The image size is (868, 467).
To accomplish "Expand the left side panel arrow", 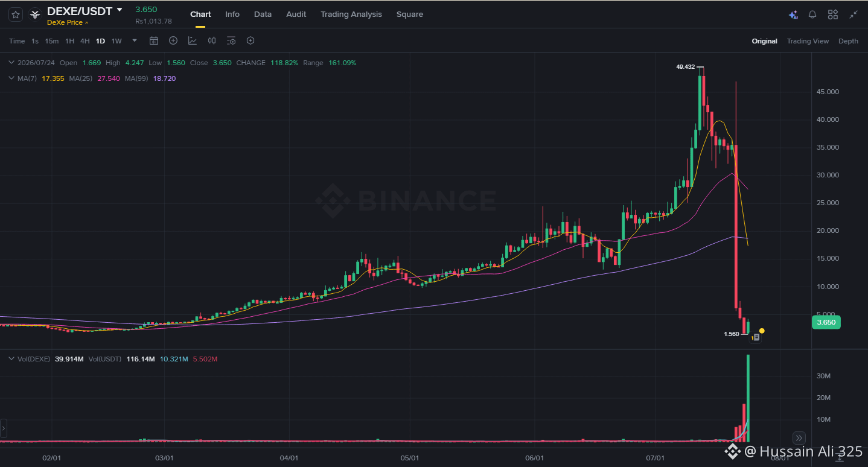I will click(x=4, y=430).
